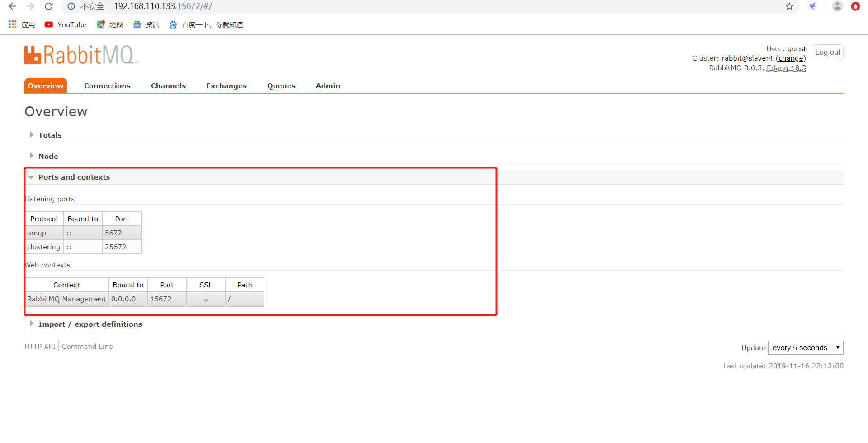Switch to the Exchanges tab

[226, 86]
